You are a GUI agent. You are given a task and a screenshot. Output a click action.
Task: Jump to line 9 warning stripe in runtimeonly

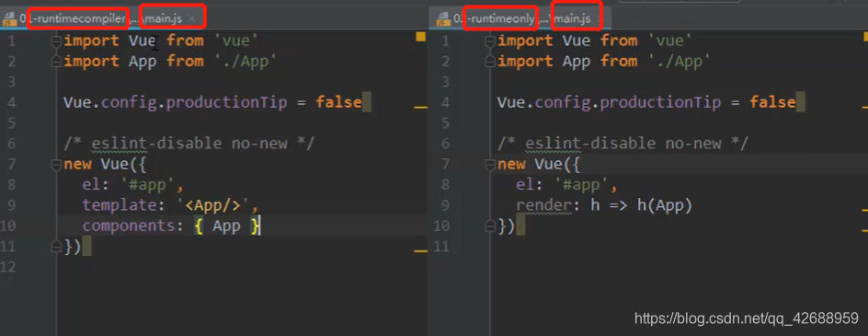864,210
